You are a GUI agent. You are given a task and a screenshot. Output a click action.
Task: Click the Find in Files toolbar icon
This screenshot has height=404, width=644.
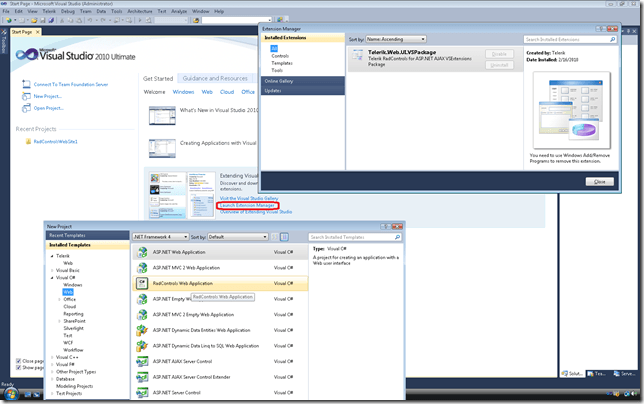(x=196, y=20)
